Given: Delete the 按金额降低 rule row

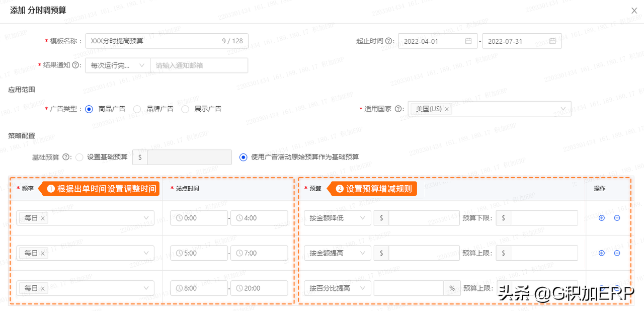Looking at the screenshot, I should click(617, 218).
